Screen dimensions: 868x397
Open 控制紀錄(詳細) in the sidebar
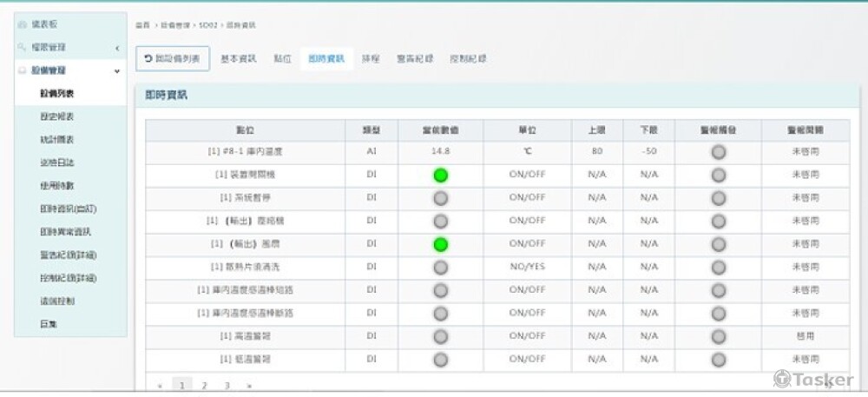click(68, 278)
